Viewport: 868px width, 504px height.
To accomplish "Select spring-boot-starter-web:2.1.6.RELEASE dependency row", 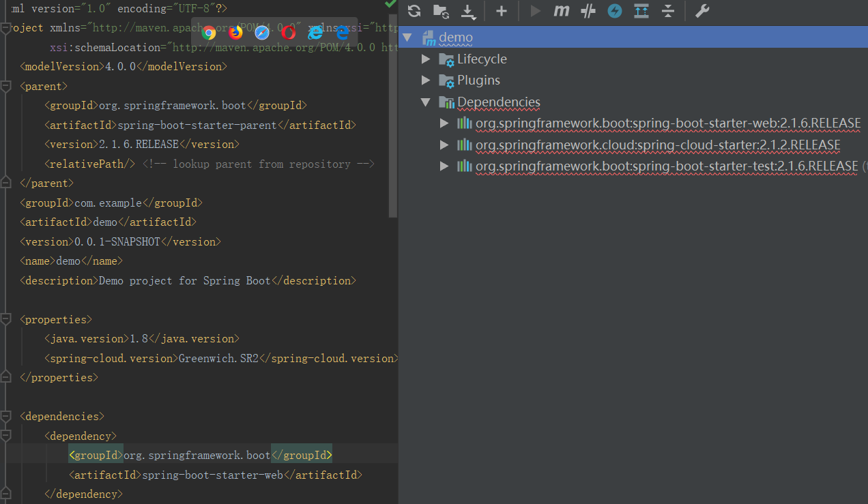I will [x=668, y=123].
